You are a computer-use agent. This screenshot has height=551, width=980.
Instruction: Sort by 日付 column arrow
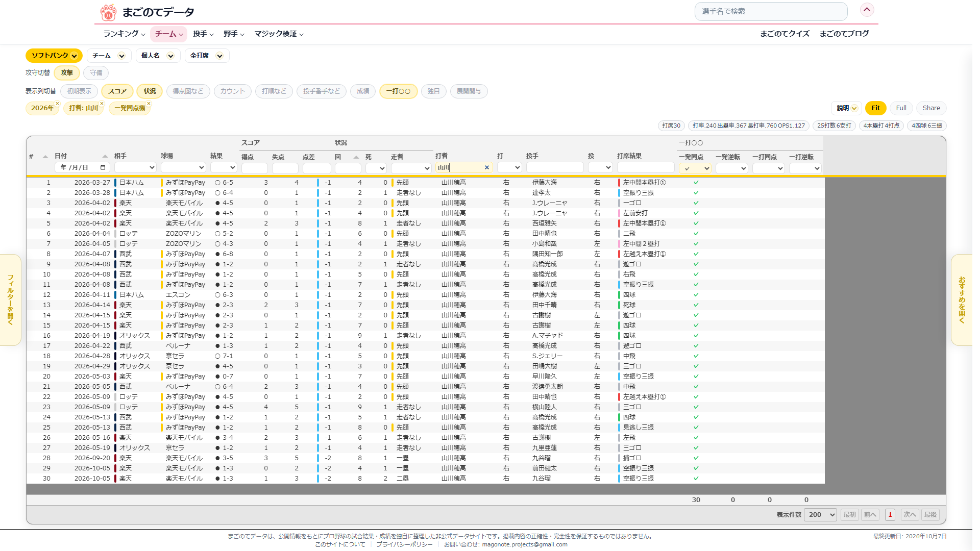[x=105, y=156]
